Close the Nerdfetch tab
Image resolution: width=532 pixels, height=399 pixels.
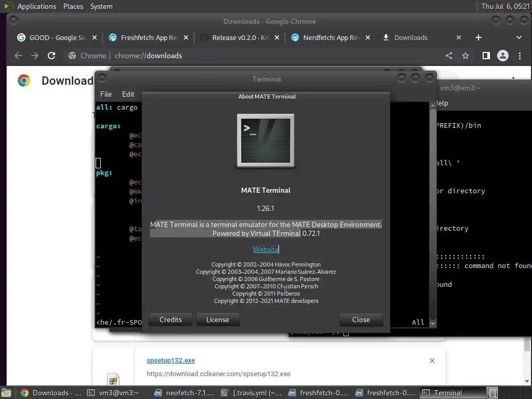click(x=368, y=37)
